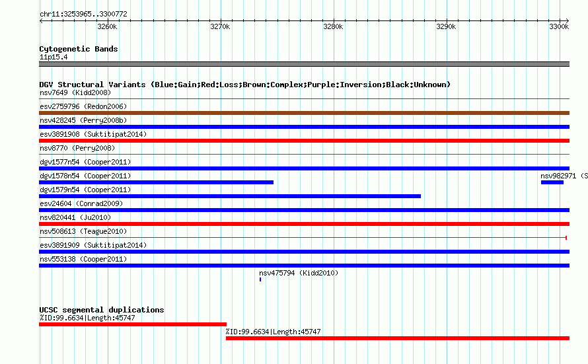Click the nsv428245 (Perry2008b) label
The height and width of the screenshot is (364, 588).
coord(83,120)
